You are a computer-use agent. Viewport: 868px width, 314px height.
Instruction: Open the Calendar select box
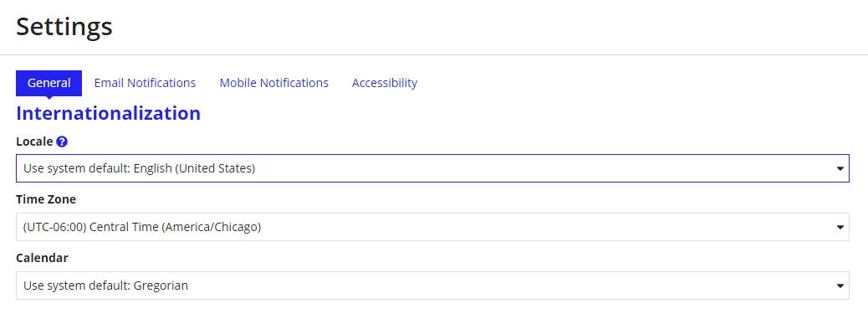click(x=432, y=286)
